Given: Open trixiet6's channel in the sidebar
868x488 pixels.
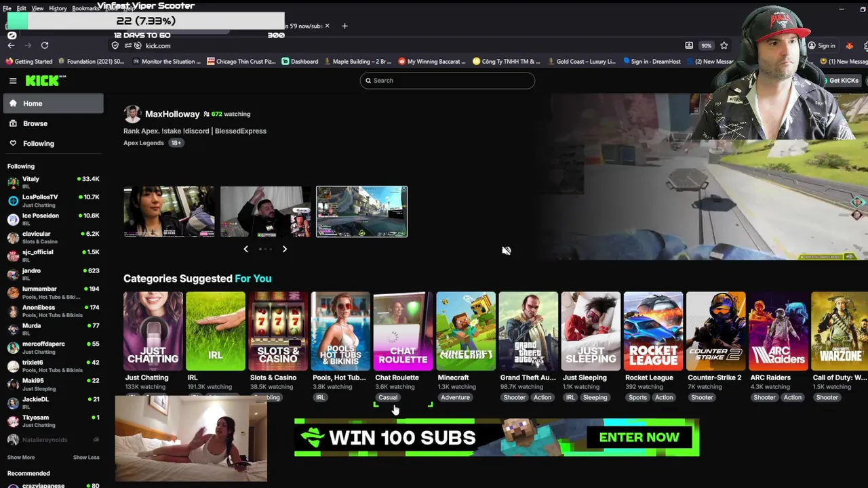Looking at the screenshot, I should click(54, 365).
